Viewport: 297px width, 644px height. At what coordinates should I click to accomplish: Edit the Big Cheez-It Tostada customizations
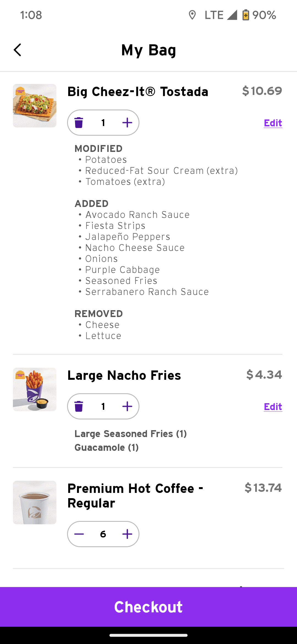coord(273,123)
